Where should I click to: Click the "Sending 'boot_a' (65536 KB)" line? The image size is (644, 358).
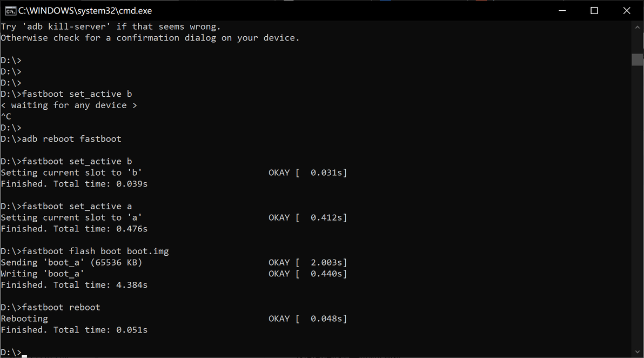click(71, 262)
